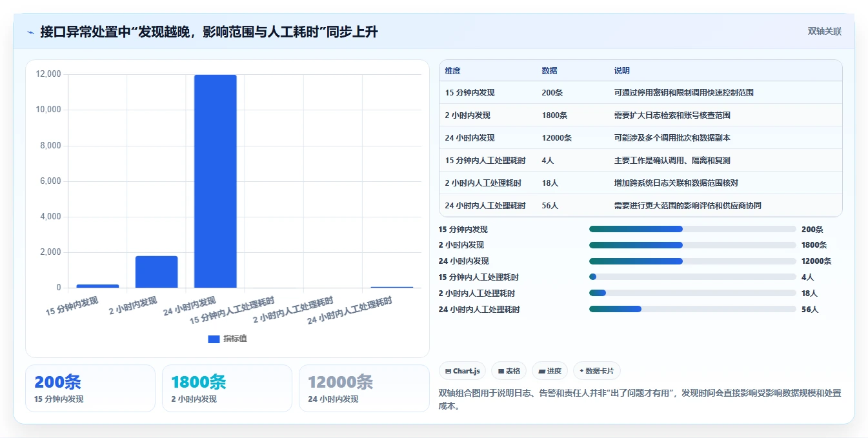Click the 12,000 y-axis label
The height and width of the screenshot is (438, 868).
click(48, 74)
